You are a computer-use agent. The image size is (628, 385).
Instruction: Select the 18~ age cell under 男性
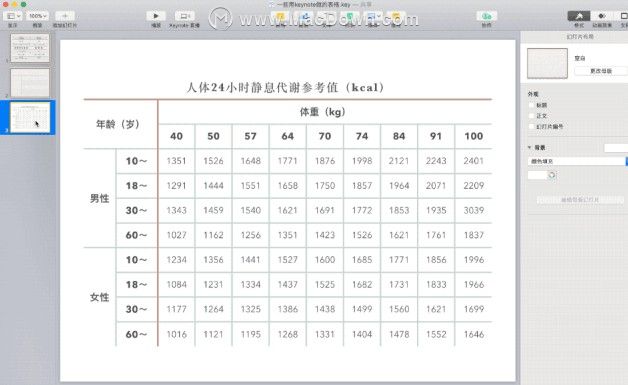[x=137, y=186]
